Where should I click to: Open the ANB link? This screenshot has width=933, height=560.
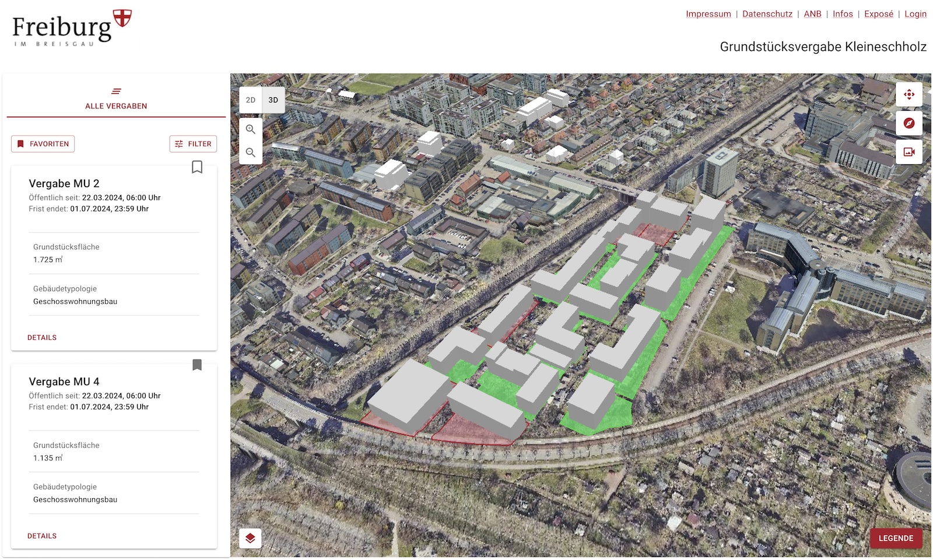coord(812,14)
